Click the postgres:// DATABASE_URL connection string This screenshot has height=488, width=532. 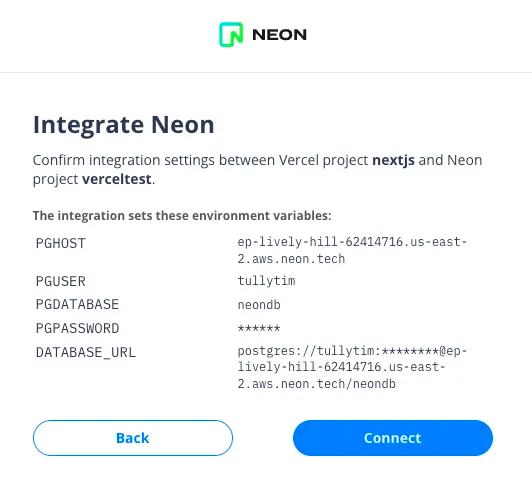[352, 367]
